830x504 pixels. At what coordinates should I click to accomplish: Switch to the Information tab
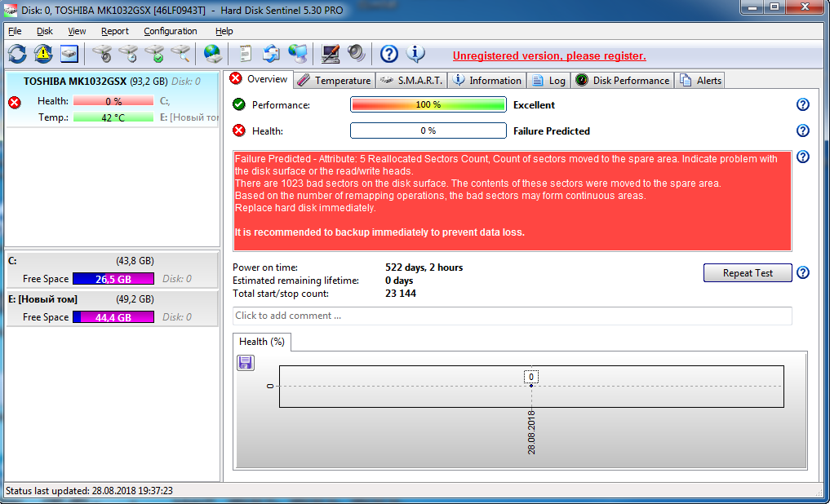[x=487, y=81]
